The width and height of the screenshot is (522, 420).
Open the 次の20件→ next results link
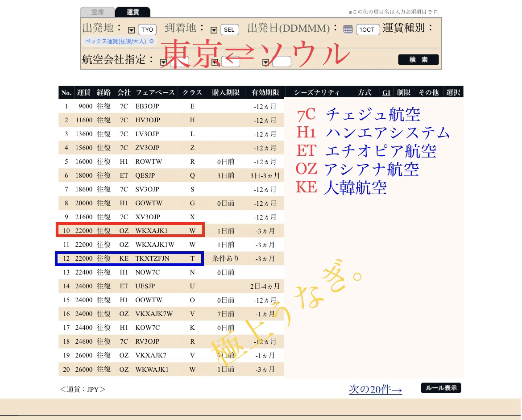[376, 389]
